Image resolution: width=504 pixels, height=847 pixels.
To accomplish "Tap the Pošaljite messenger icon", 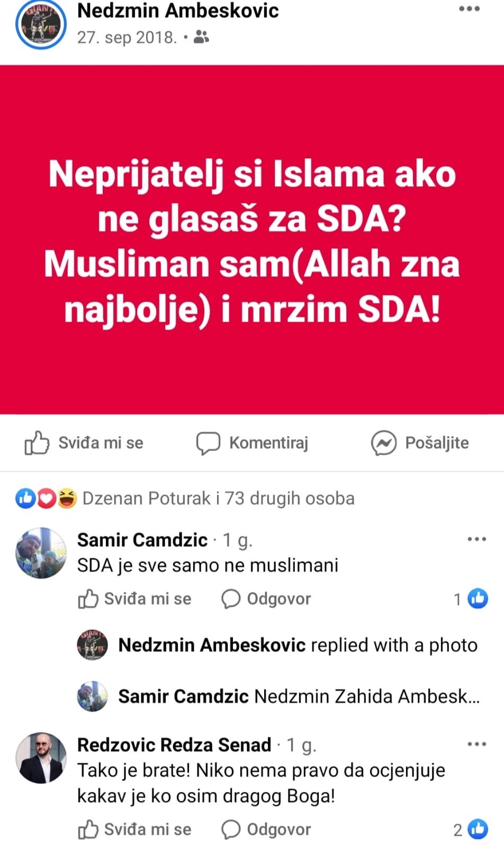I will tap(383, 443).
